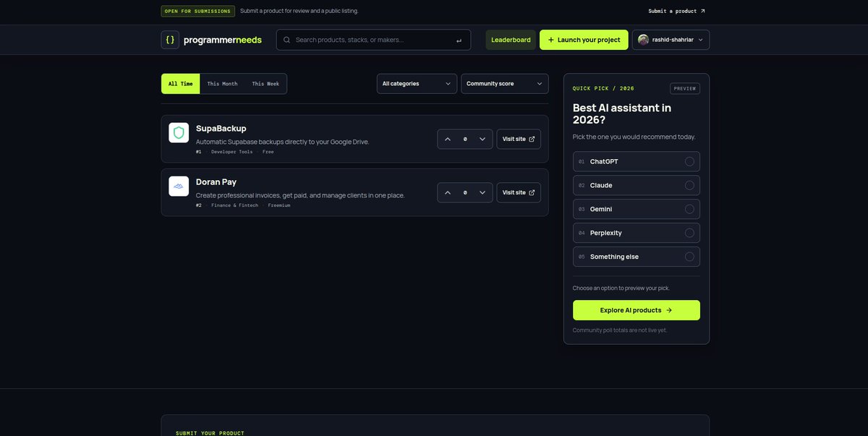Click the rashid-shahriar profile avatar
The width and height of the screenshot is (868, 436).
pyautogui.click(x=643, y=40)
